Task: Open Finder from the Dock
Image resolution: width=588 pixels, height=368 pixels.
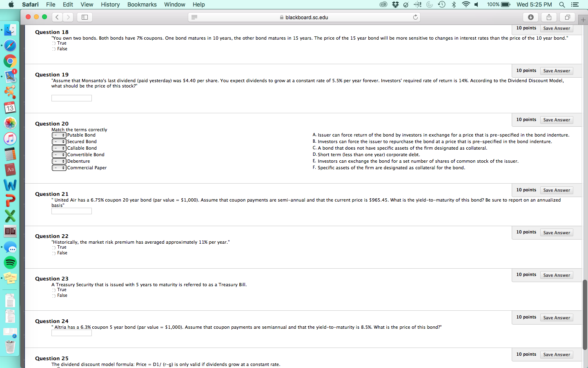Action: tap(10, 30)
